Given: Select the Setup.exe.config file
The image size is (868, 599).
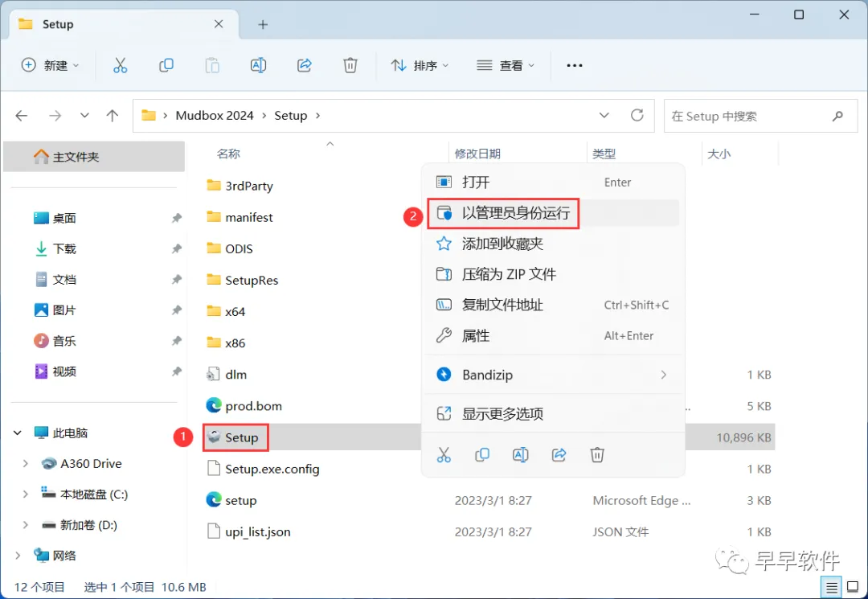Looking at the screenshot, I should coord(272,469).
